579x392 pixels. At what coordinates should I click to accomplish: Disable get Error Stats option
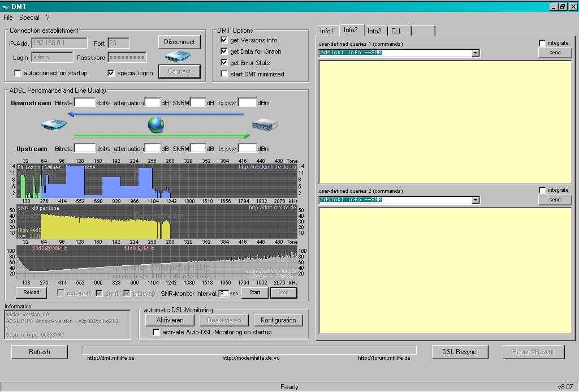pos(224,62)
